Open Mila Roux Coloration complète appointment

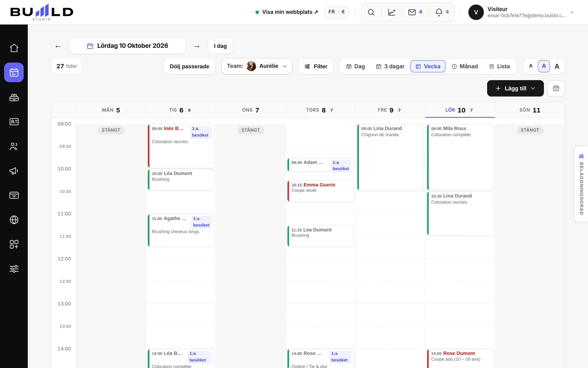[460, 157]
